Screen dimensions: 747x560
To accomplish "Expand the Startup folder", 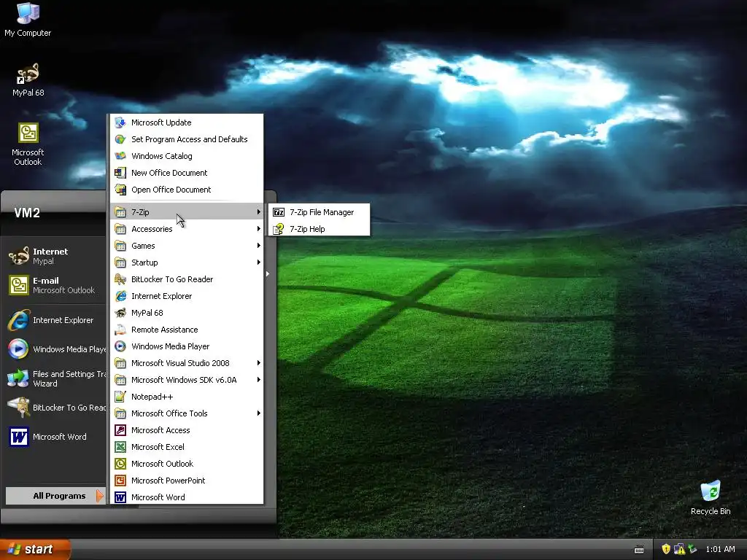I will coord(187,262).
